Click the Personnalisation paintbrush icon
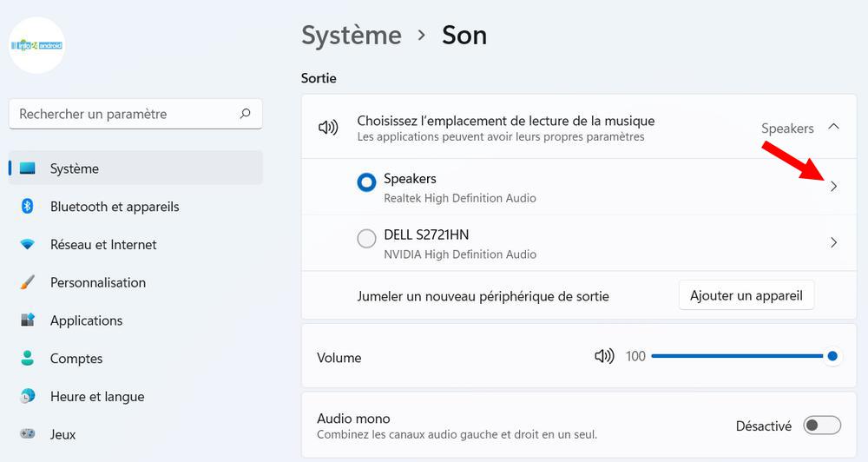The width and height of the screenshot is (868, 462). [27, 282]
